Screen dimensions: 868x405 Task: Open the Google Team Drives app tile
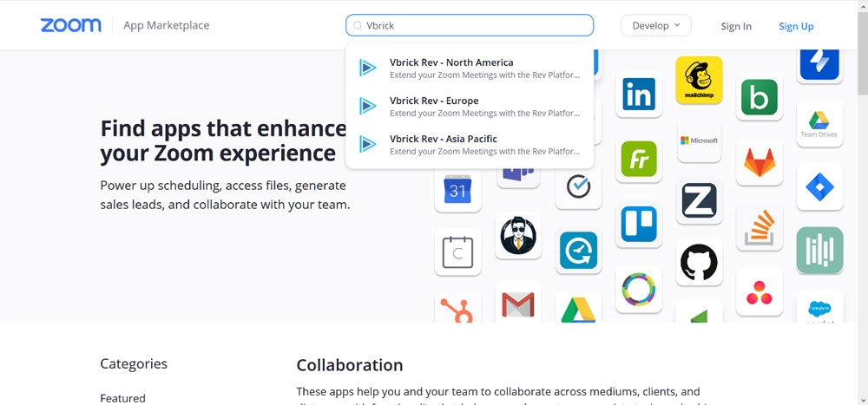(819, 123)
